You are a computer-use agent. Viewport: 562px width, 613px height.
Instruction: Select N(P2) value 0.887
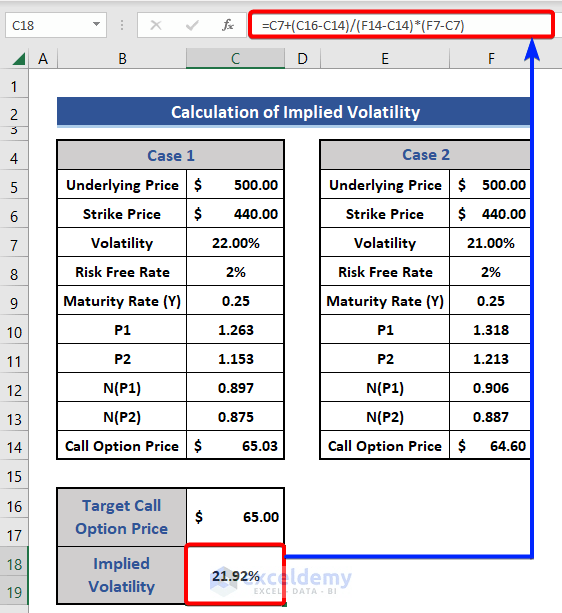coord(490,416)
